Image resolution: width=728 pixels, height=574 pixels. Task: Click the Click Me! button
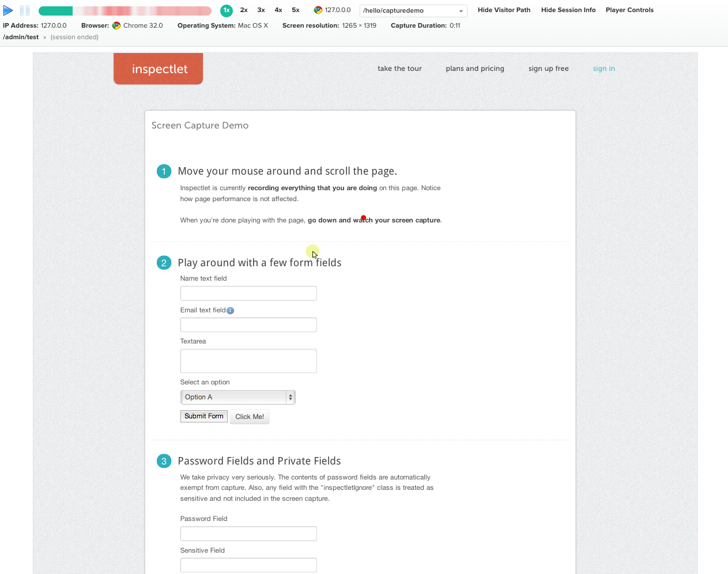click(x=250, y=417)
